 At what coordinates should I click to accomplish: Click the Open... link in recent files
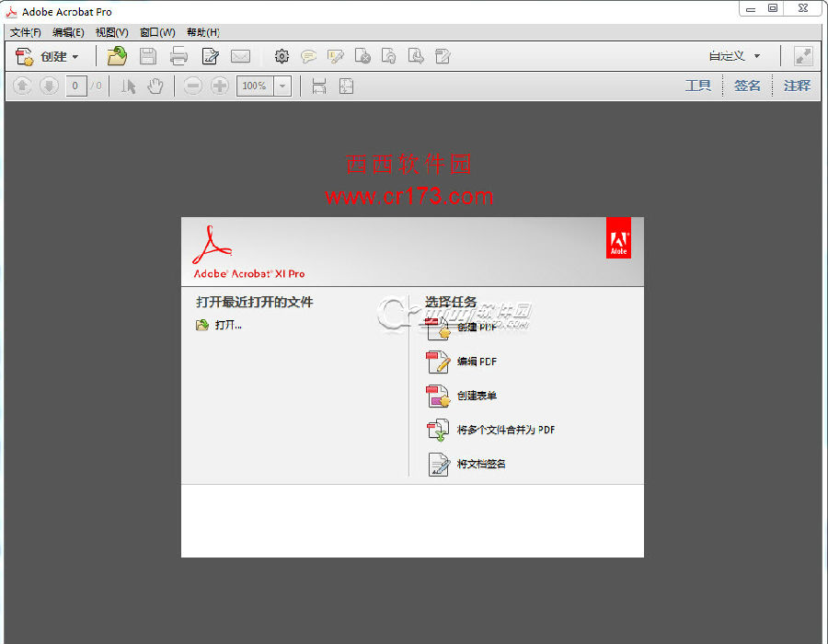tap(228, 325)
